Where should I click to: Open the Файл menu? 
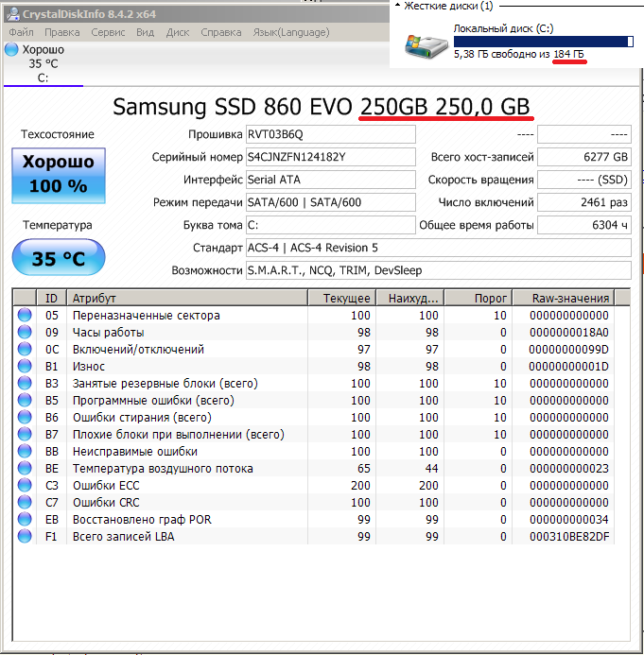21,32
